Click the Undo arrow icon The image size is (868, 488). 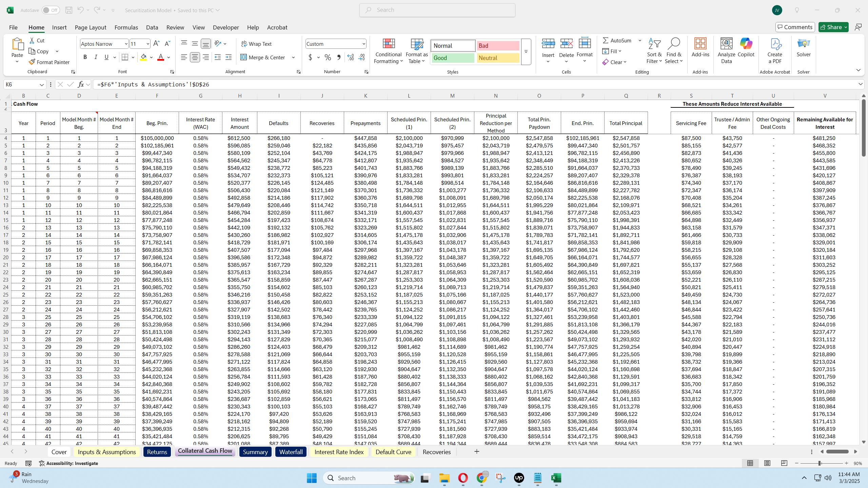pyautogui.click(x=80, y=10)
